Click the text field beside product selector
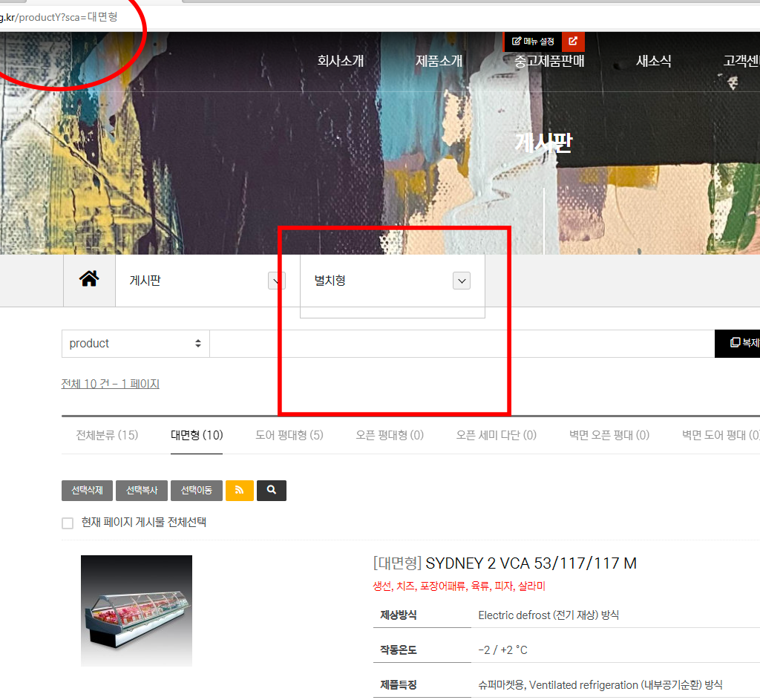 pos(462,344)
